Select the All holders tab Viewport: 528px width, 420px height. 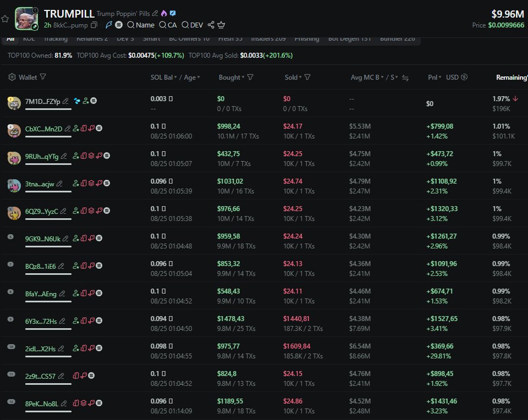tap(10, 39)
